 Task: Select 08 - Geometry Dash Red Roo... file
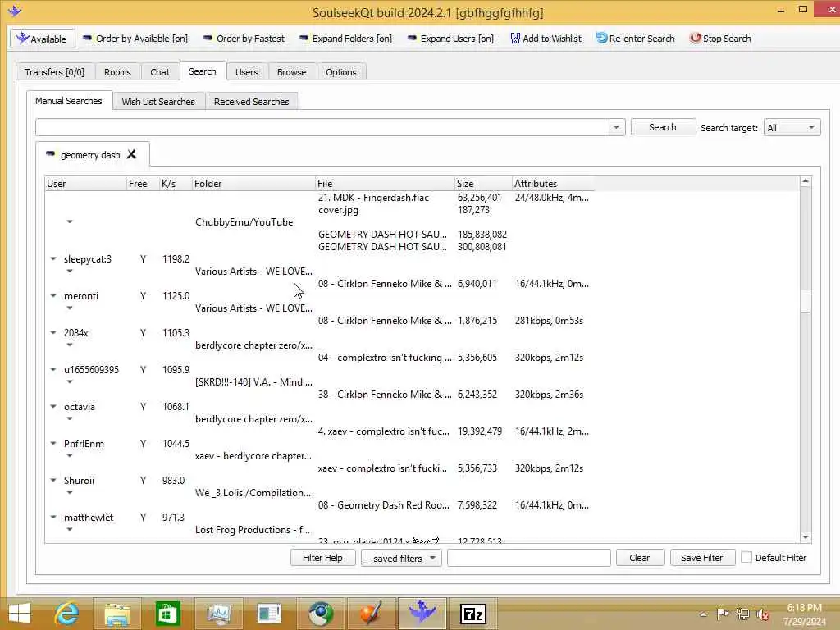pos(384,505)
